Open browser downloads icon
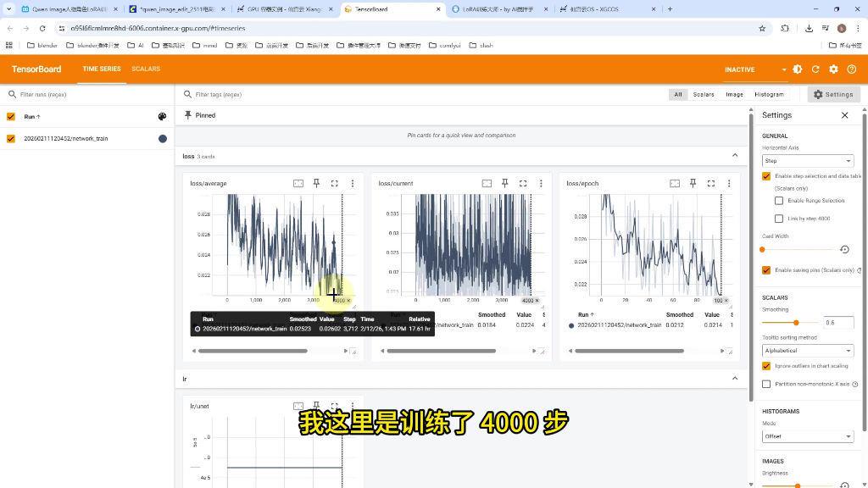 [x=809, y=28]
